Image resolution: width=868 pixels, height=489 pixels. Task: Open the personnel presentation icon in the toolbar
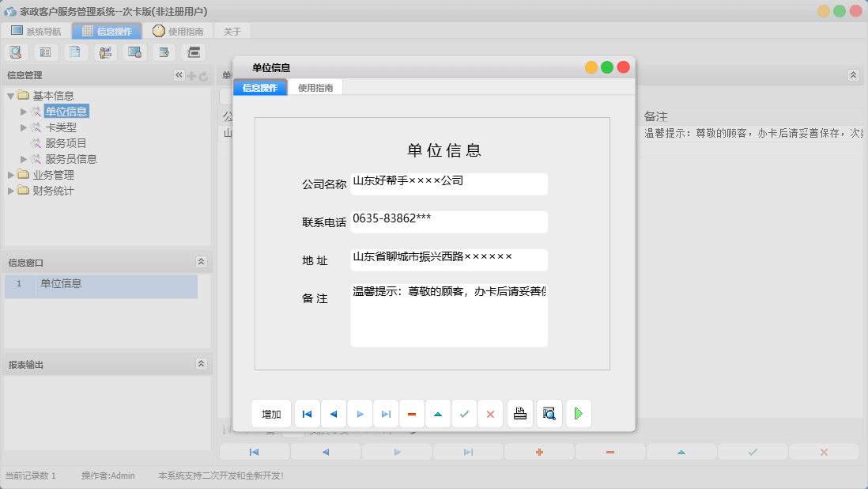pos(104,51)
